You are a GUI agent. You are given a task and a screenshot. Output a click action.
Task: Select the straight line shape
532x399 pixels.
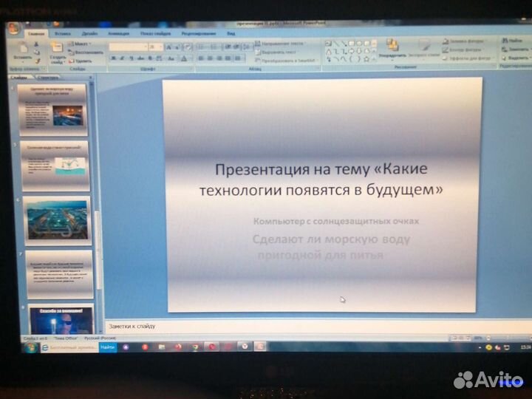(336, 44)
